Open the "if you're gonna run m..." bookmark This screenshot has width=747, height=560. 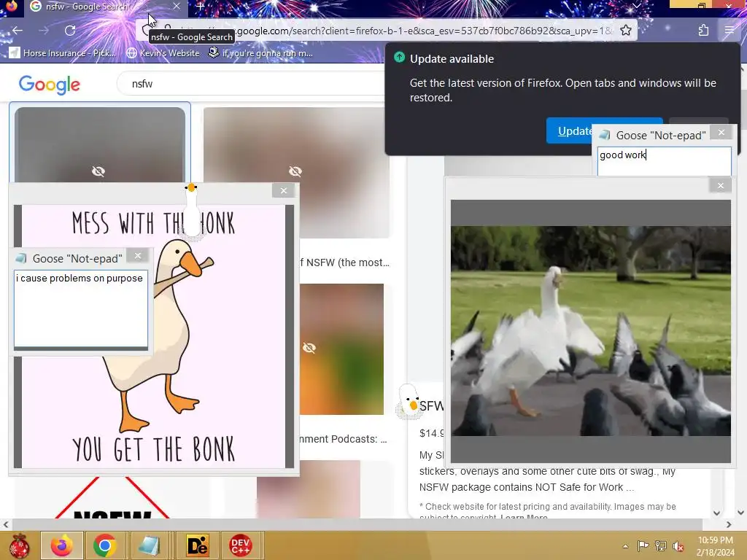(x=261, y=52)
